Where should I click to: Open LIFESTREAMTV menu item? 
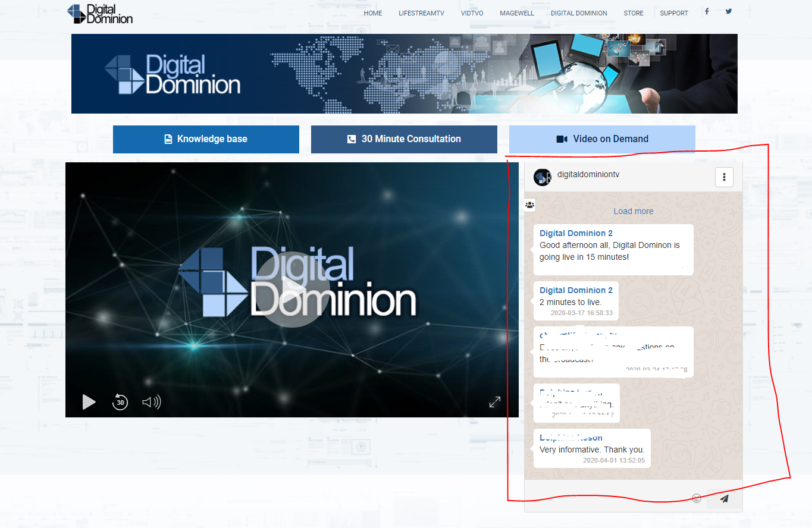(421, 13)
